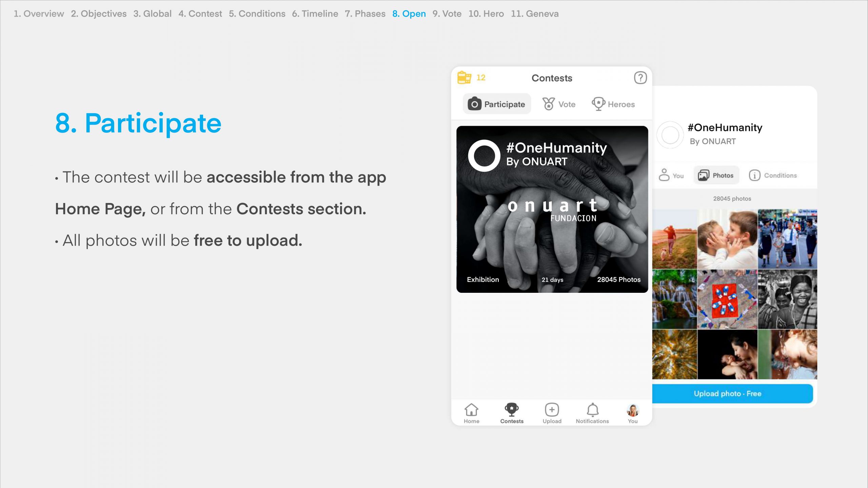Open the two boys kissing photo thumbnail
This screenshot has height=488, width=868.
[727, 239]
